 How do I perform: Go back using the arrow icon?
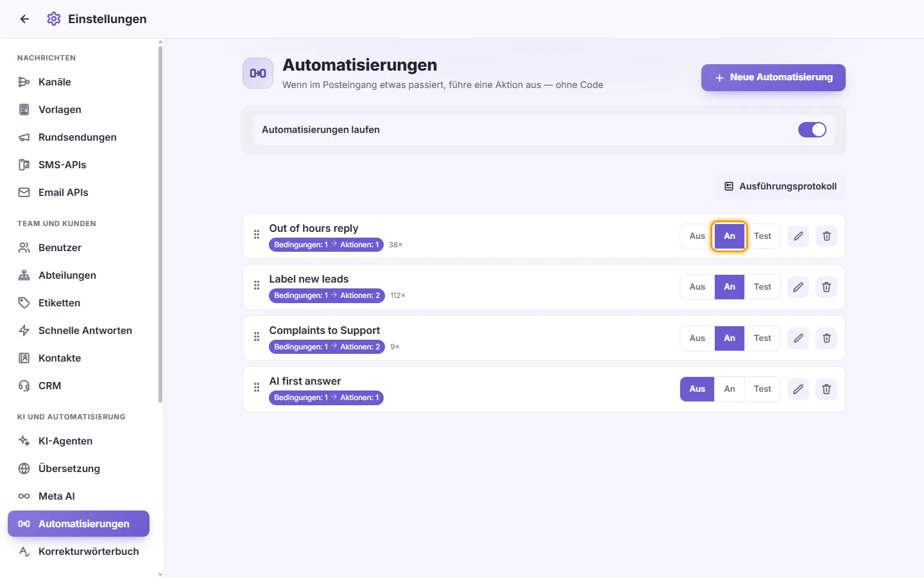(x=24, y=19)
